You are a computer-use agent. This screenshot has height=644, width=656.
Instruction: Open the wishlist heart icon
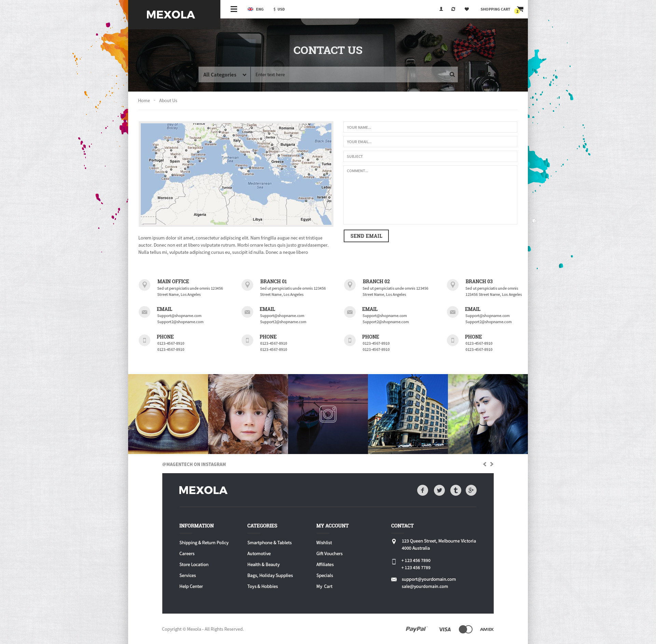[466, 9]
